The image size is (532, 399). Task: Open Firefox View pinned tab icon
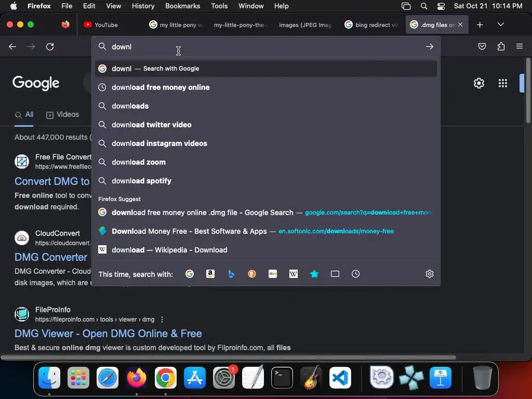pos(65,24)
